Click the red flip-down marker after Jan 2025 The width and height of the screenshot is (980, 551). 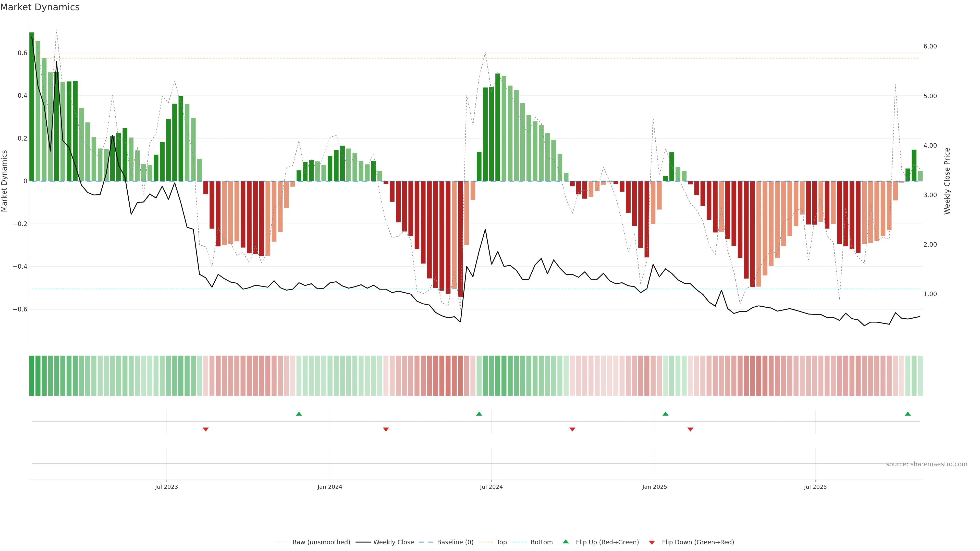pos(690,429)
